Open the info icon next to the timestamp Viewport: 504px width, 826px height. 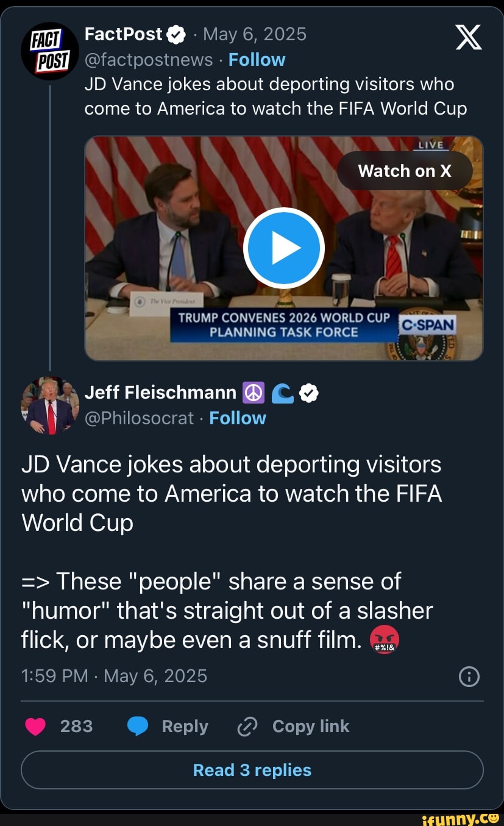469,676
